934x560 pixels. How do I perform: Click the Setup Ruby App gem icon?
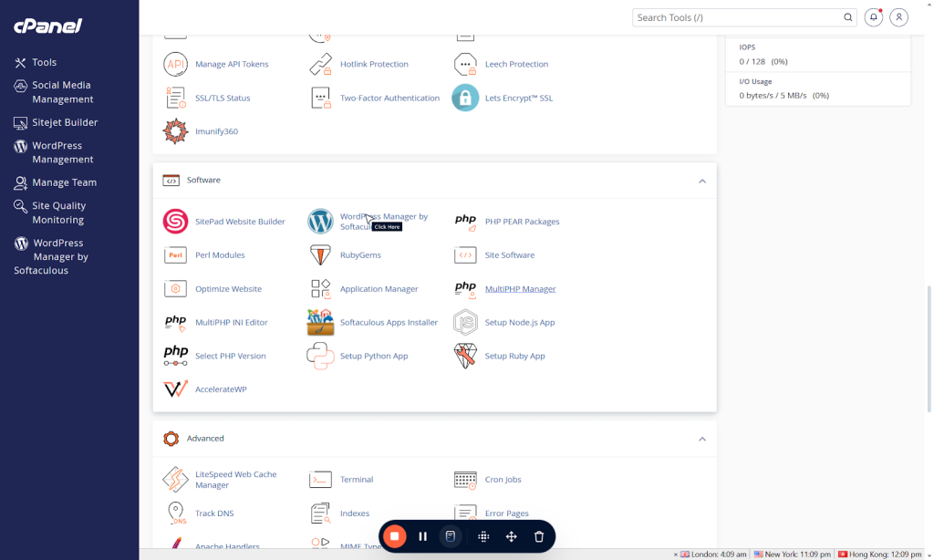(465, 356)
